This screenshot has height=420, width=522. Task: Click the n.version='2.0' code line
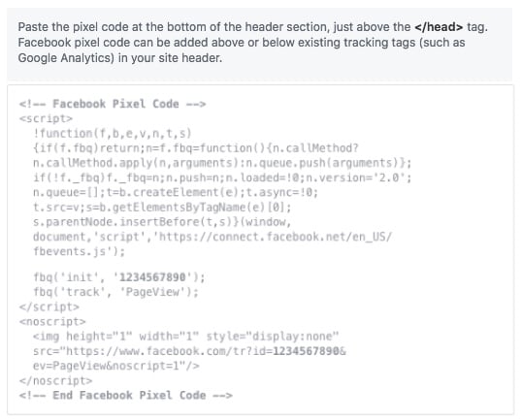point(222,178)
